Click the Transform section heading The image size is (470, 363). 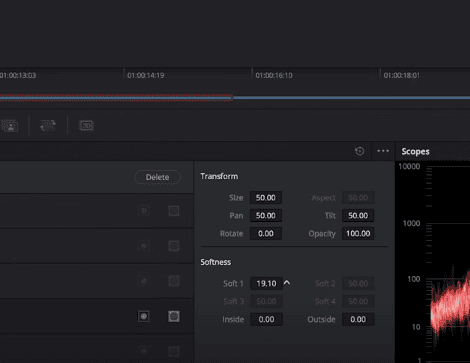[x=219, y=176]
